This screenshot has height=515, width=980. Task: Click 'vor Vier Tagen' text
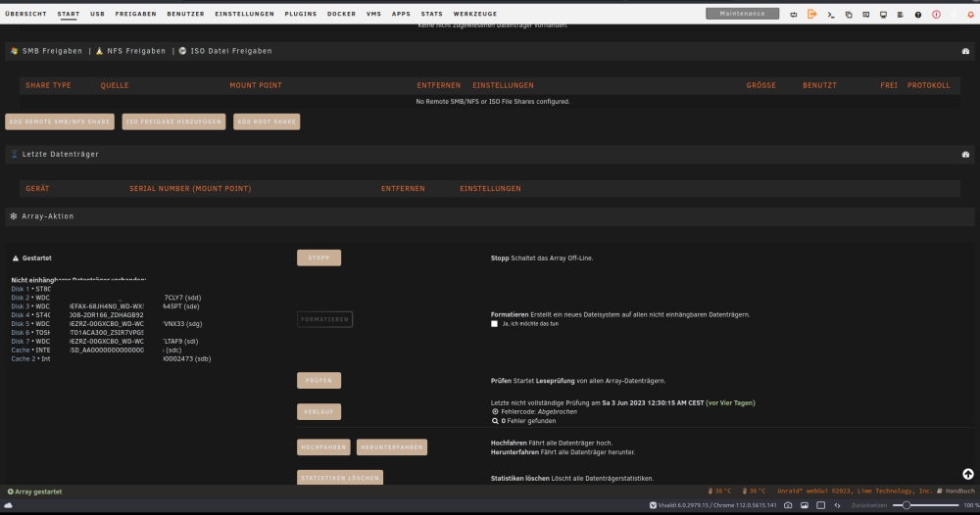730,403
